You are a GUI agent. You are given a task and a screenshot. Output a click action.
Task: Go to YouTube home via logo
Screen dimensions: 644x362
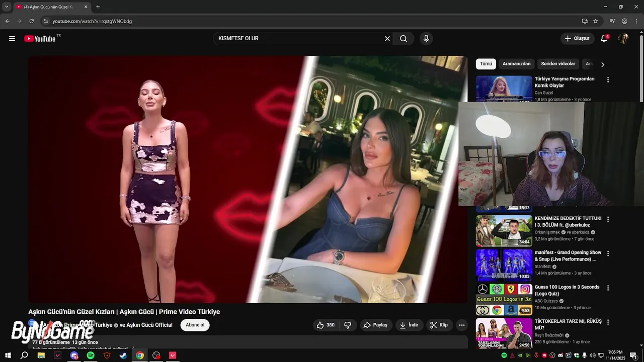40,39
